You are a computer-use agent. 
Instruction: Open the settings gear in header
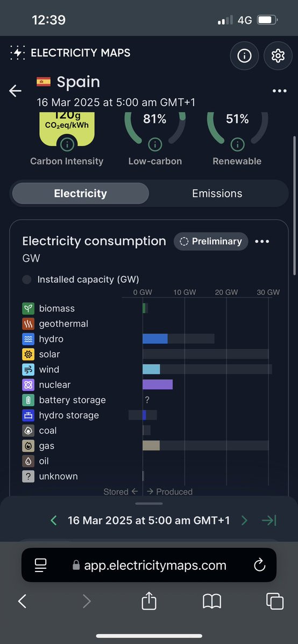coord(278,55)
